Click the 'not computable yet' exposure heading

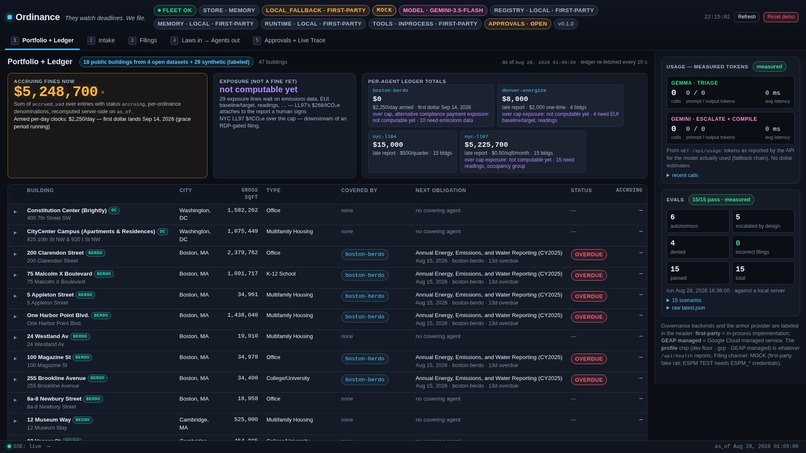258,89
